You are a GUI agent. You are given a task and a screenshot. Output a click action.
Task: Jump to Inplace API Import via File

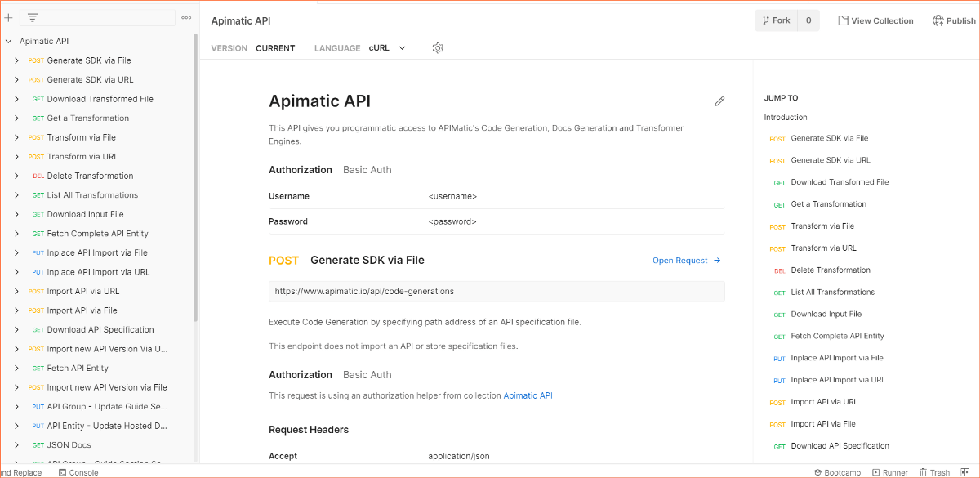tap(837, 358)
